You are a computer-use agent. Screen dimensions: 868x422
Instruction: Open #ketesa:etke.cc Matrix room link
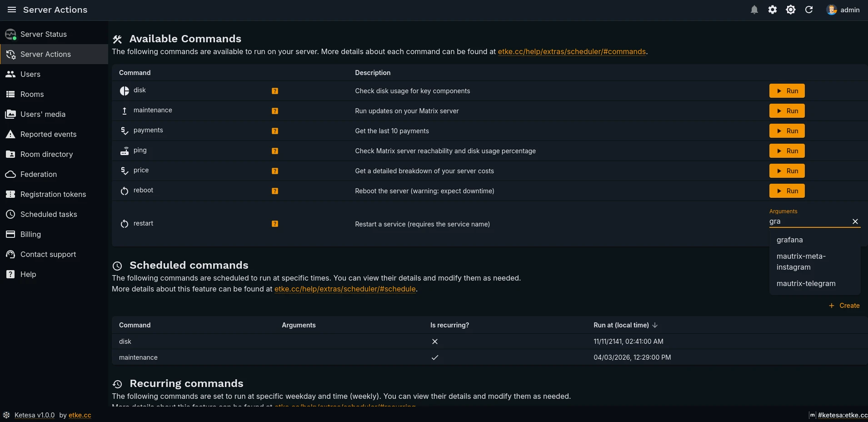coord(843,415)
